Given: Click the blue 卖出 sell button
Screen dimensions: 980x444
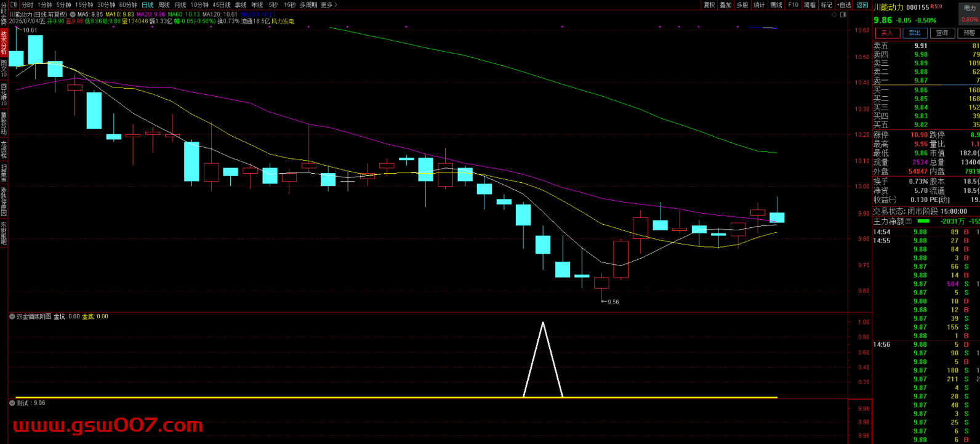Looking at the screenshot, I should (915, 33).
